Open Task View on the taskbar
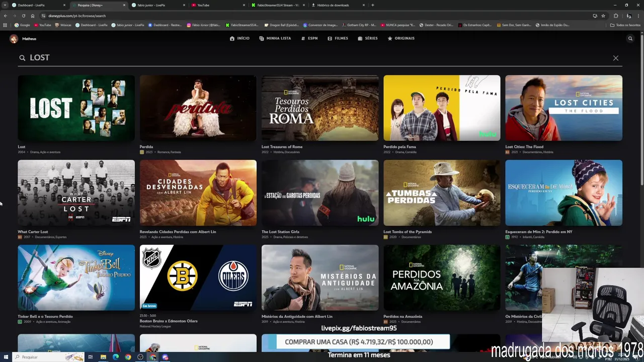The height and width of the screenshot is (362, 644). 91,357
